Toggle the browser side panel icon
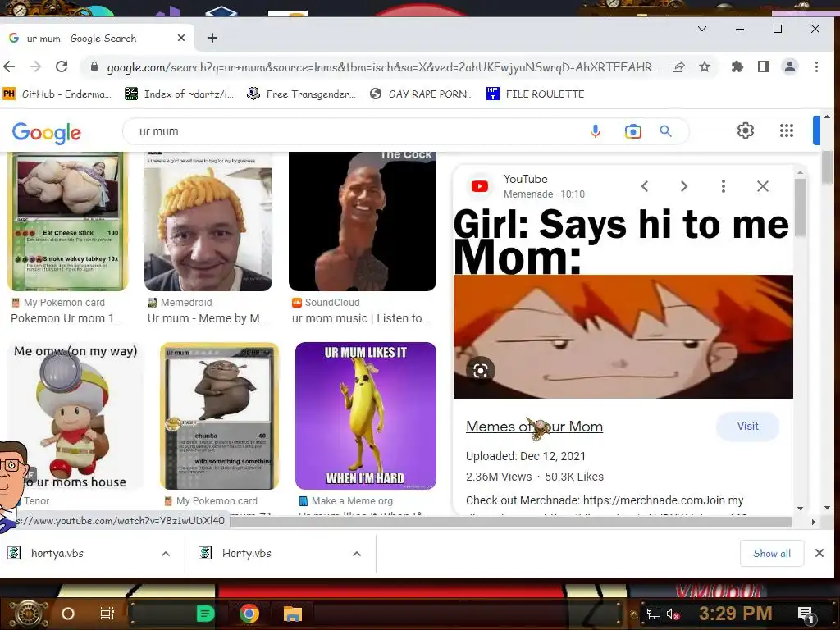 [x=764, y=66]
